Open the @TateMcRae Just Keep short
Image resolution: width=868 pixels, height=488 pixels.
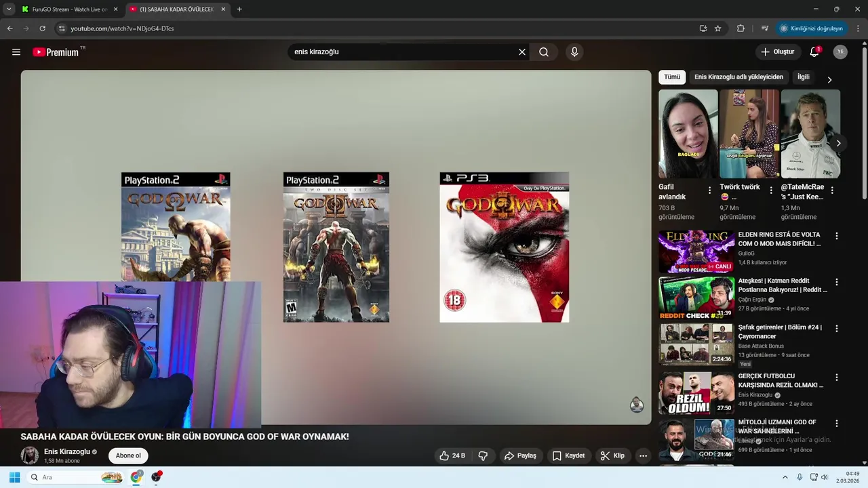pos(810,134)
